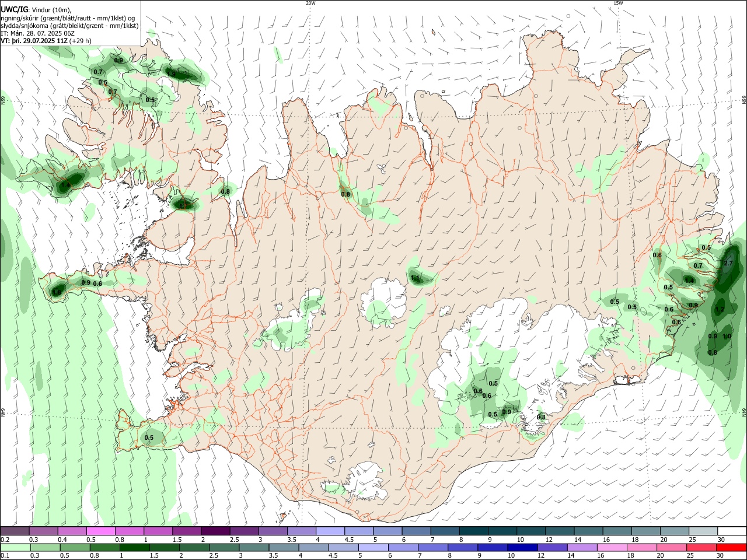Select the '0.1' label on the lower scale
Viewport: 747px width, 560px height.
[5, 556]
